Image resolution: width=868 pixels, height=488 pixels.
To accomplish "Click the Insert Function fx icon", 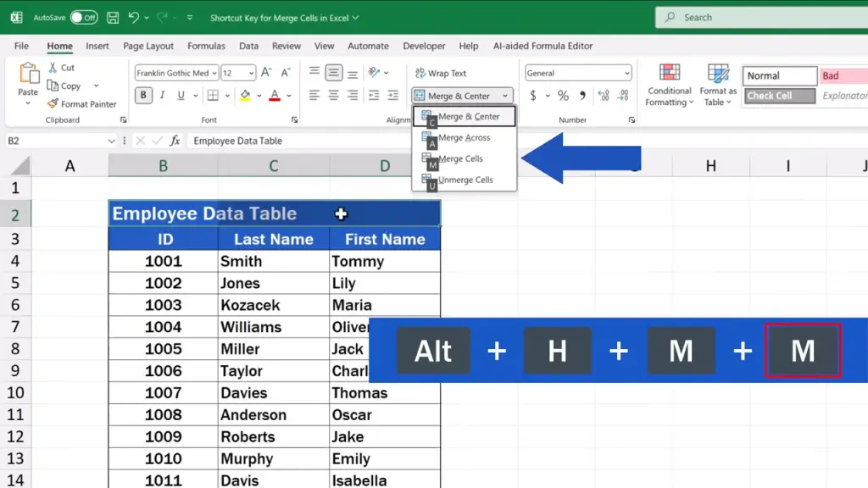I will pos(175,141).
